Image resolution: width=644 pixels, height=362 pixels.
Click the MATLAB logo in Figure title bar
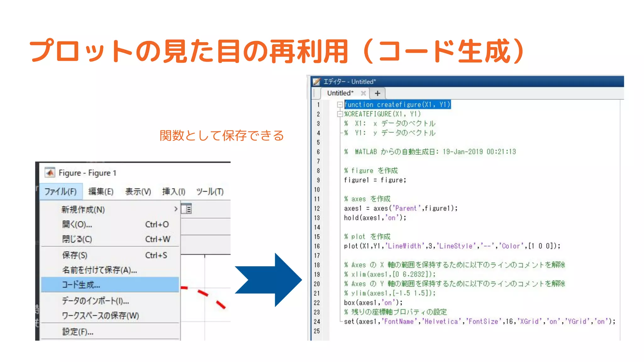tap(50, 173)
